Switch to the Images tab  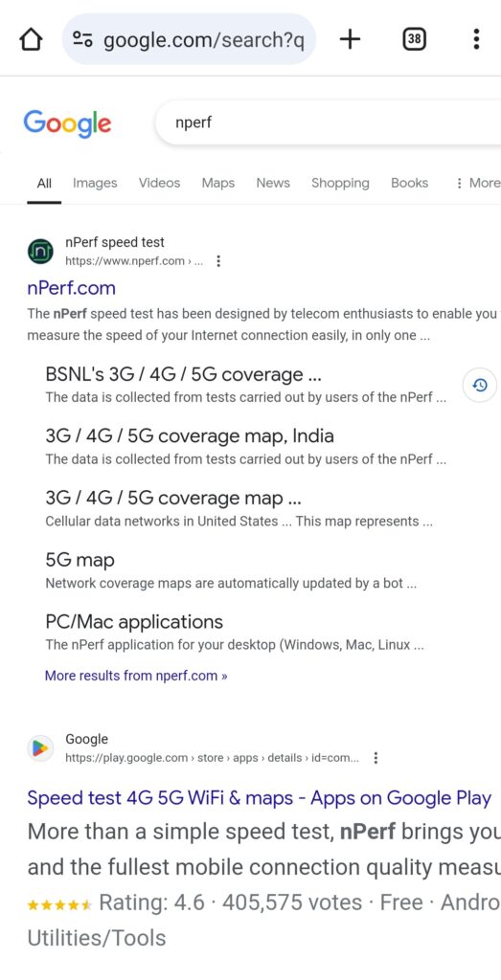point(95,183)
